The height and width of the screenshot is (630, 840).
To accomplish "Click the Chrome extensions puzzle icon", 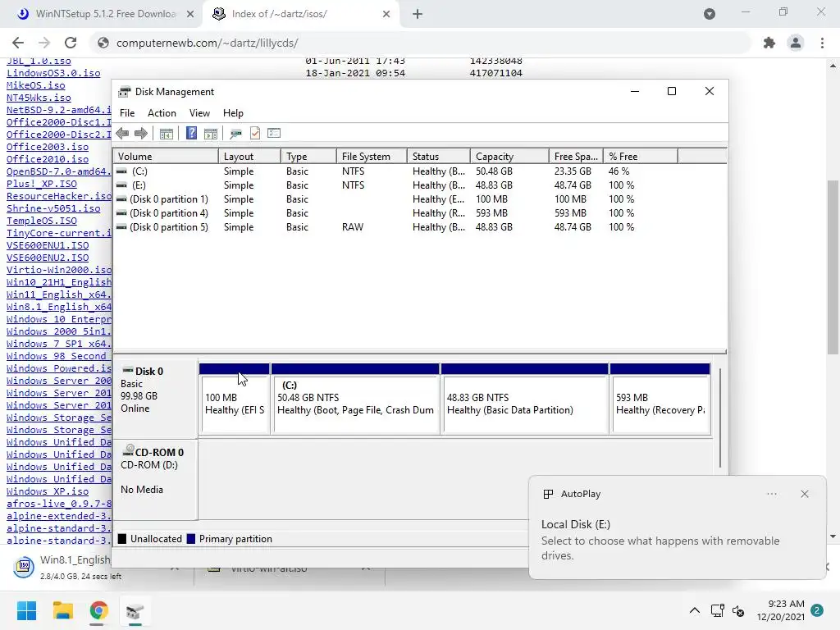I will [769, 43].
